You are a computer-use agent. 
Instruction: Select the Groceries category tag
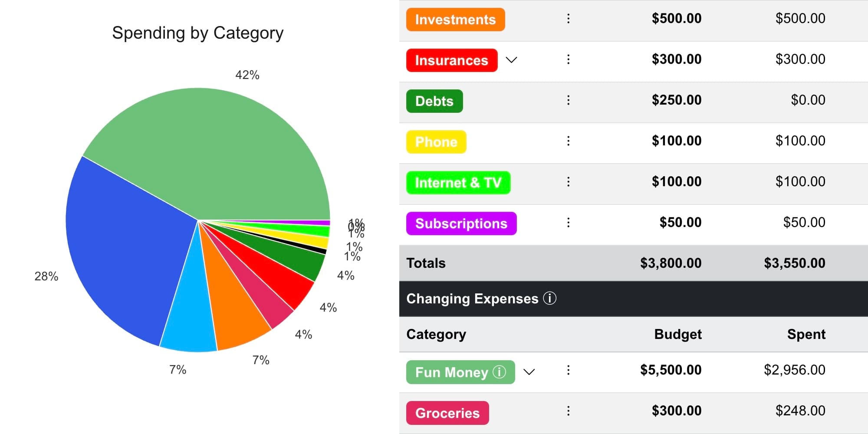coord(447,413)
